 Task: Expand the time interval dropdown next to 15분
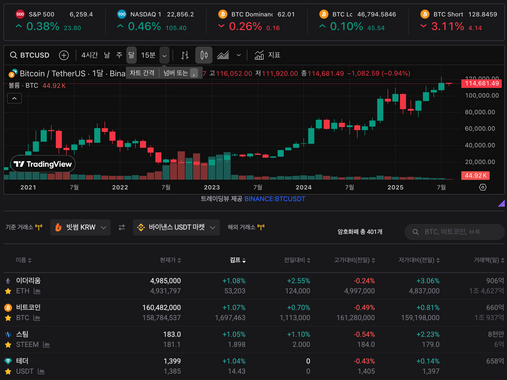coord(164,55)
